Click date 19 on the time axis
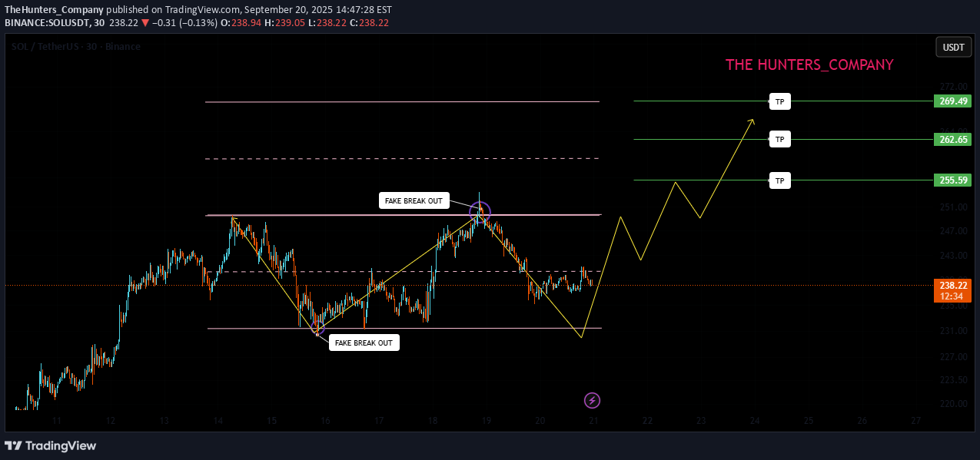Viewport: 980px width, 460px height. tap(487, 422)
